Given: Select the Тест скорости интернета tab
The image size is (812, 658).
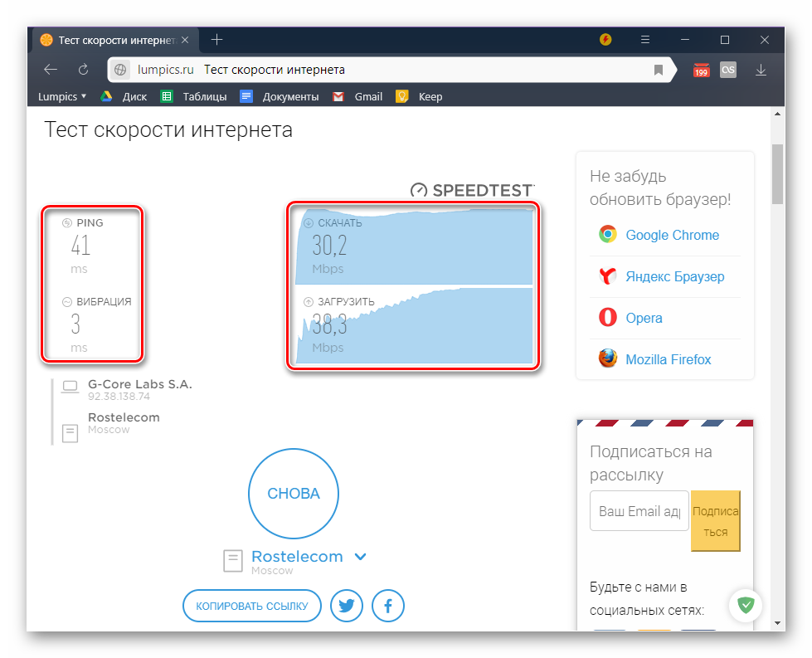Looking at the screenshot, I should [x=116, y=40].
